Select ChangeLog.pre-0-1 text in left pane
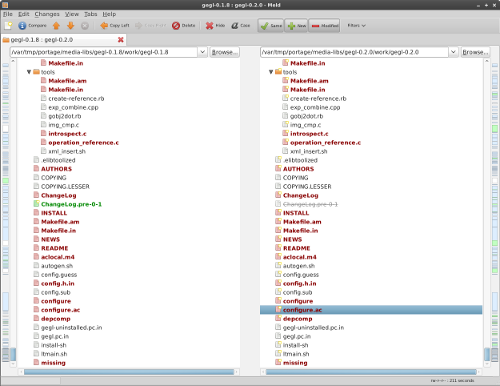 [71, 204]
